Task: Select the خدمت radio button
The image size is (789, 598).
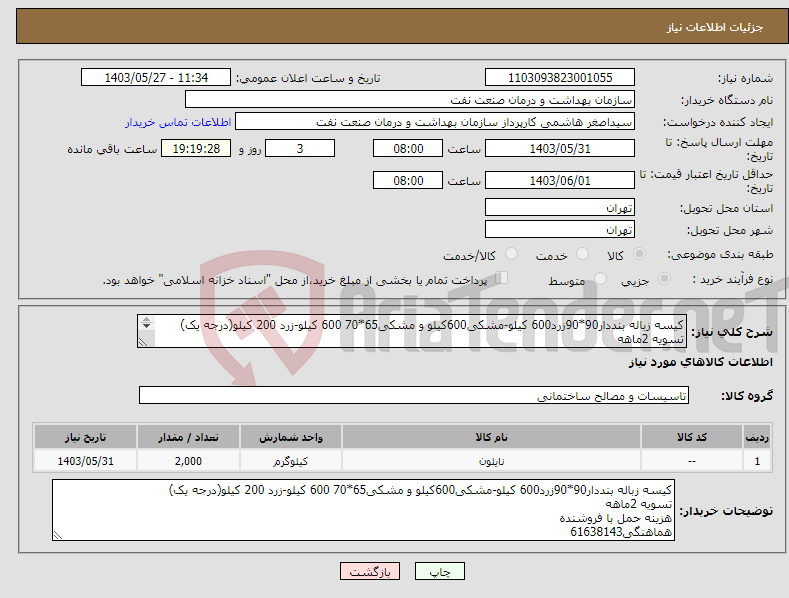Action: point(582,254)
